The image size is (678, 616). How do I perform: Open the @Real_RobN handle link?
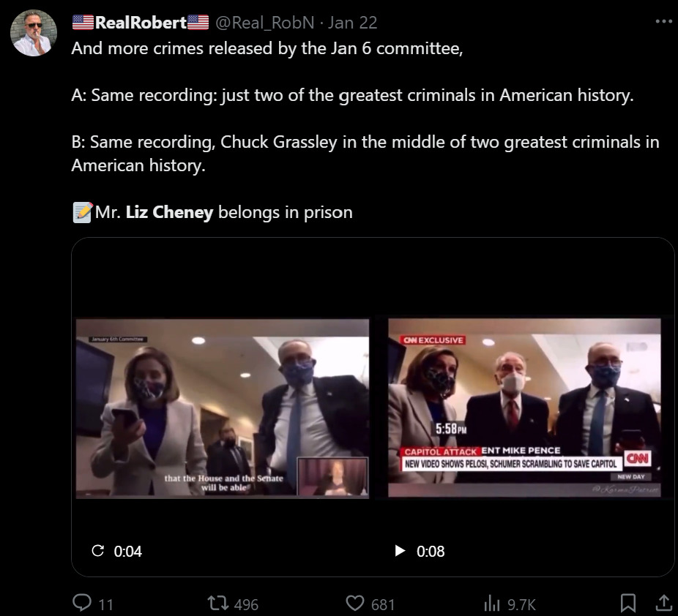(264, 23)
